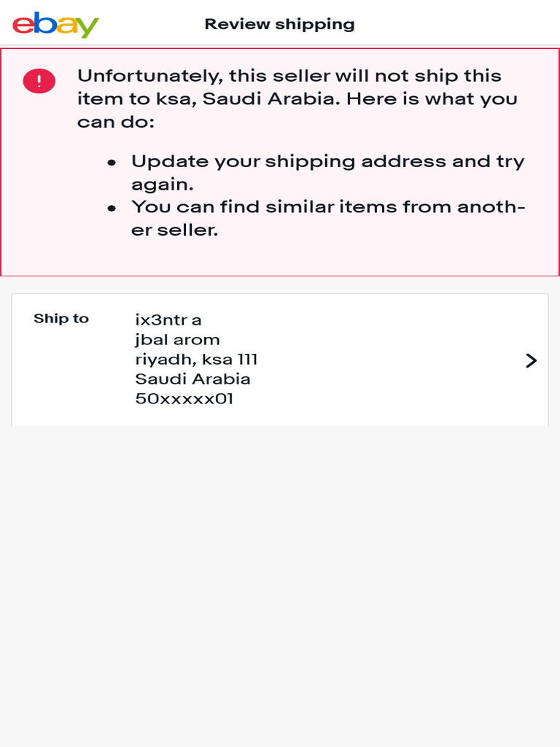
Task: Click the Ship to label
Action: point(61,319)
